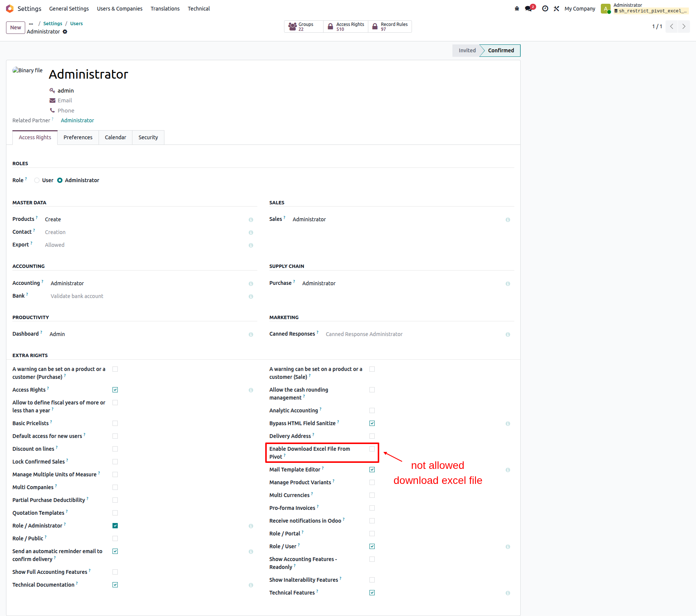The height and width of the screenshot is (616, 696).
Task: Open the activities clock icon
Action: pos(545,9)
